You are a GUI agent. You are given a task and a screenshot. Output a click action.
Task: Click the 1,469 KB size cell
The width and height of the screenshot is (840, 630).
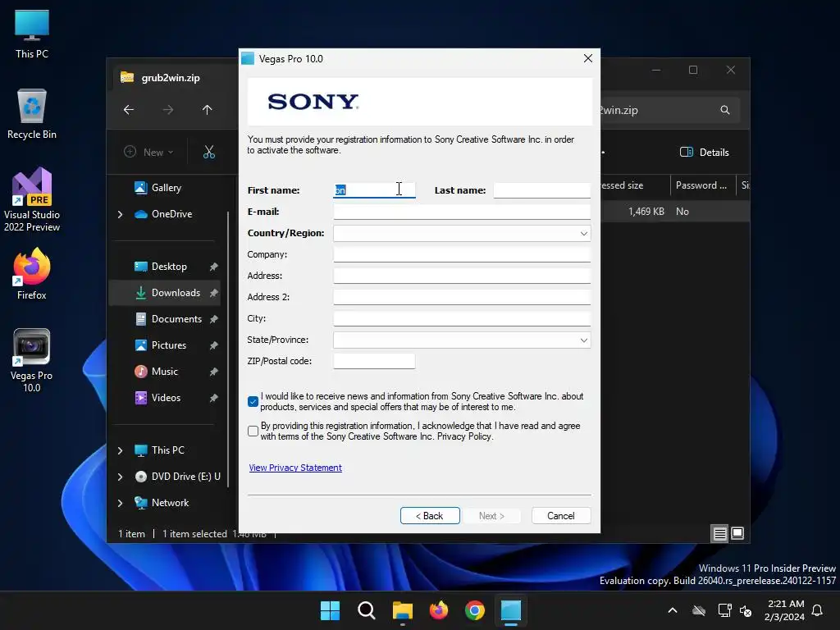(646, 212)
